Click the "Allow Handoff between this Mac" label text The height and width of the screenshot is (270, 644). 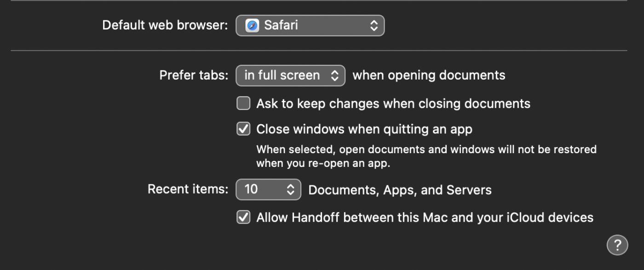click(425, 217)
